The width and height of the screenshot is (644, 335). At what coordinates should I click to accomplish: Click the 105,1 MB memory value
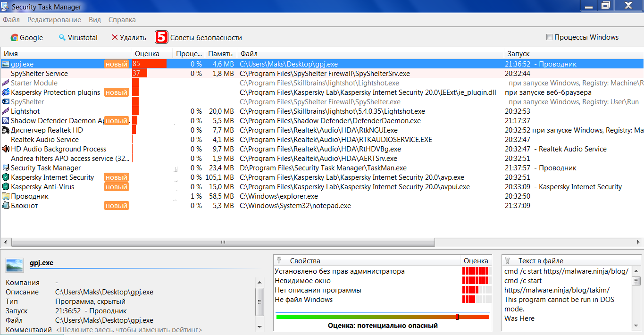[219, 177]
